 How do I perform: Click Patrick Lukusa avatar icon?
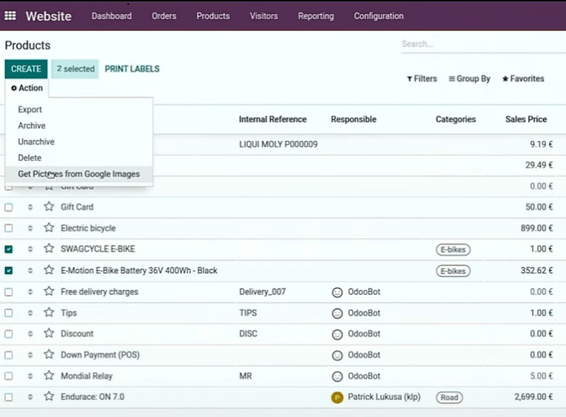(x=337, y=398)
